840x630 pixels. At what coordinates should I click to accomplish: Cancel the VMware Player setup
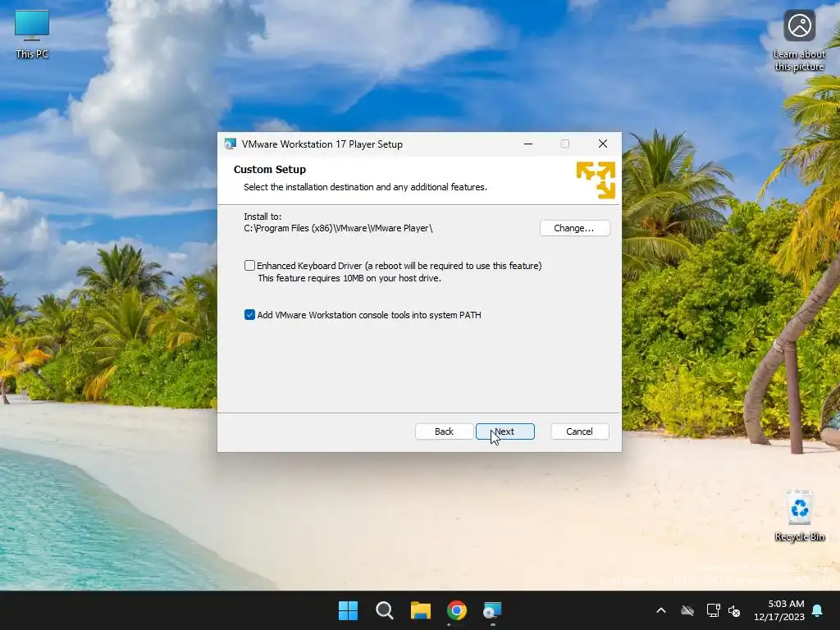(580, 431)
